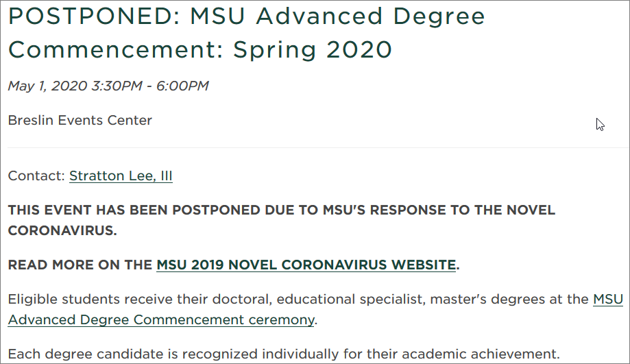Image resolution: width=630 pixels, height=364 pixels.
Task: Follow the MSU 2019 Novel Coronavirus Website link
Action: coord(306,265)
